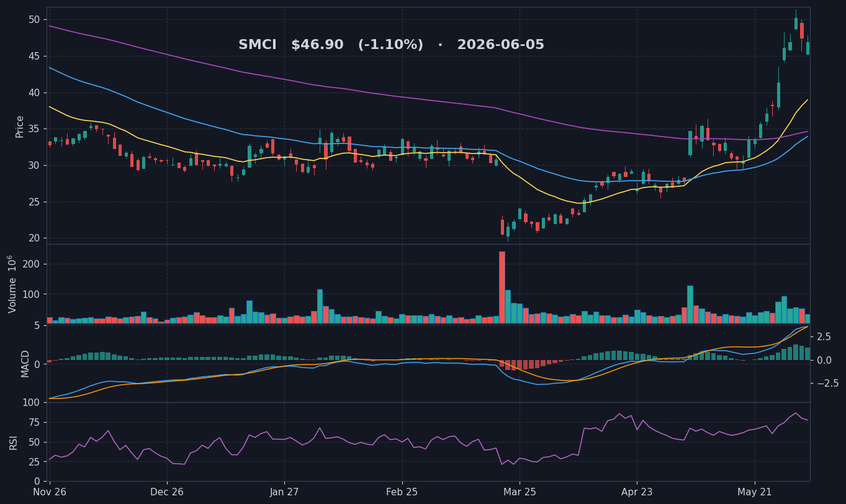Click the 'Mar 25' date tick label

[x=520, y=492]
